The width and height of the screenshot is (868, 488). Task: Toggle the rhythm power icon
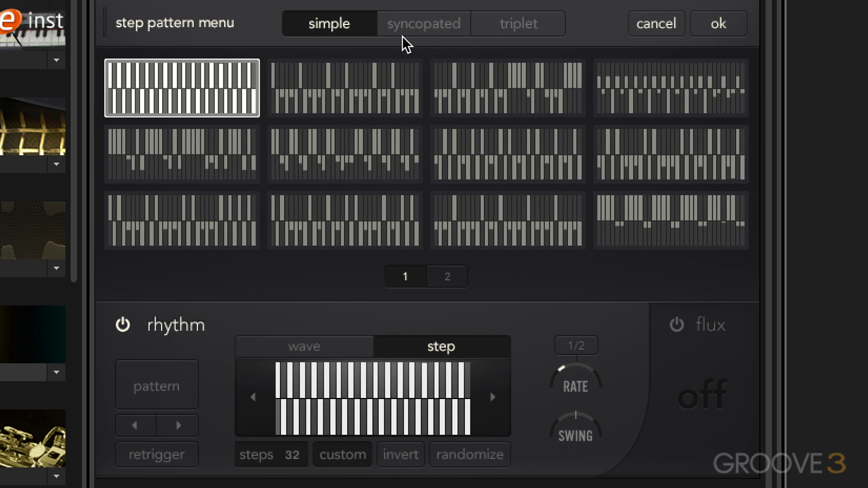[123, 324]
